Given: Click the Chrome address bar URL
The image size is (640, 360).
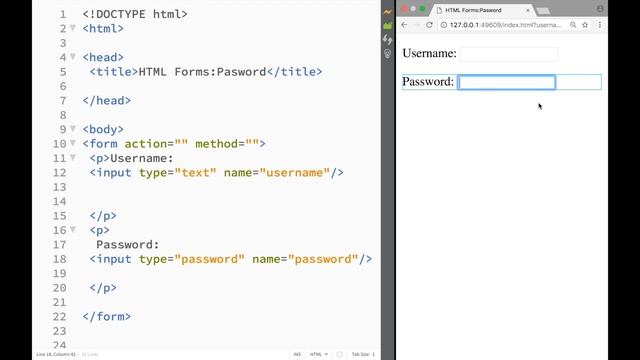Looking at the screenshot, I should click(505, 25).
